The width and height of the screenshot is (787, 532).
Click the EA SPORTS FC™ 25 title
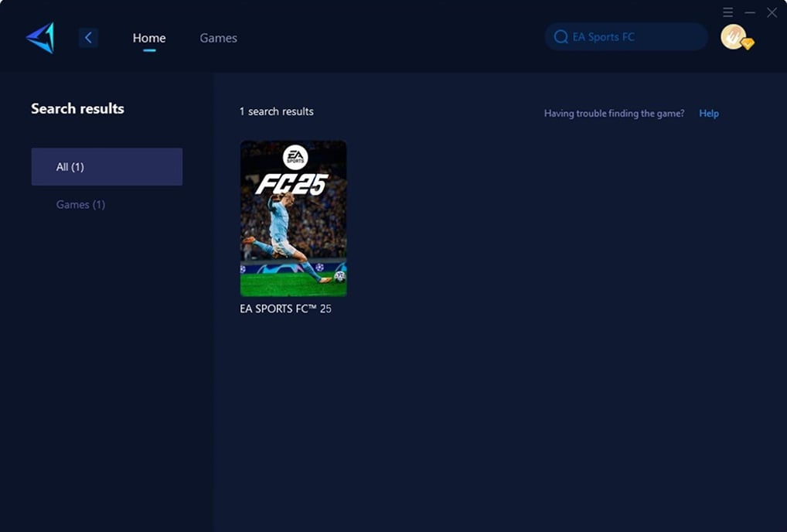tap(285, 309)
